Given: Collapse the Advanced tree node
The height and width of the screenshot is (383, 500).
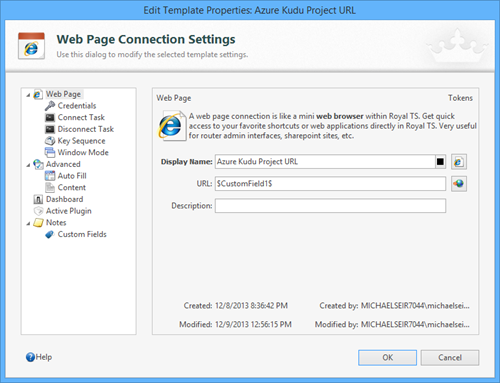Looking at the screenshot, I should tap(28, 165).
